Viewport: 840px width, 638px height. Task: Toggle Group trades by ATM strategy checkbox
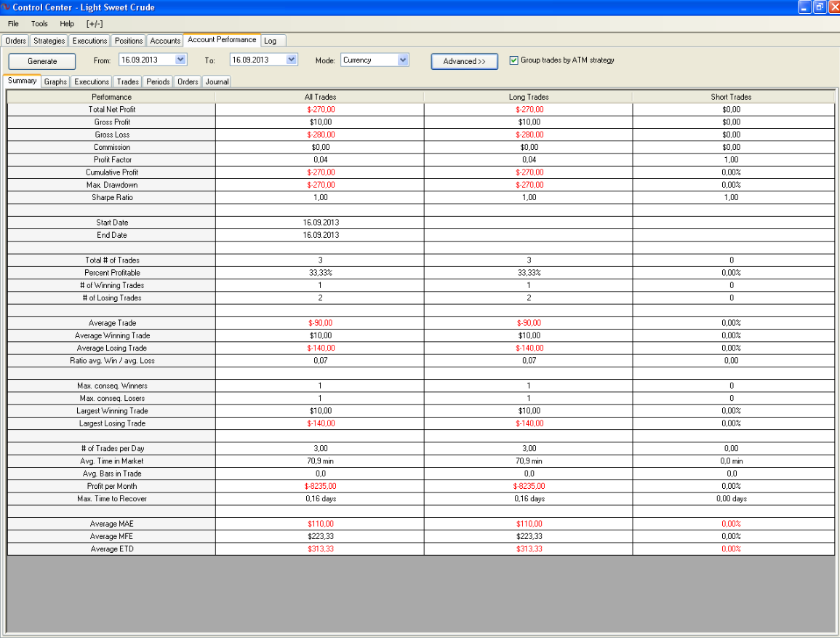click(513, 60)
